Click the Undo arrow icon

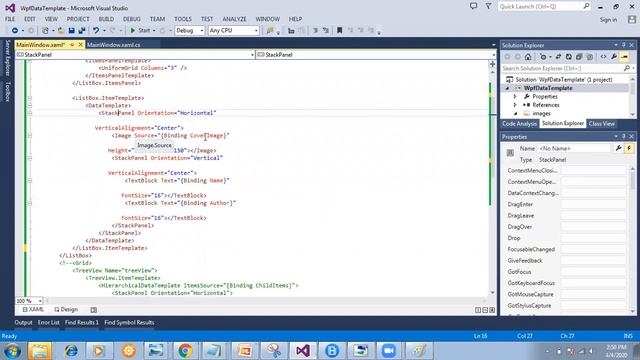96,31
